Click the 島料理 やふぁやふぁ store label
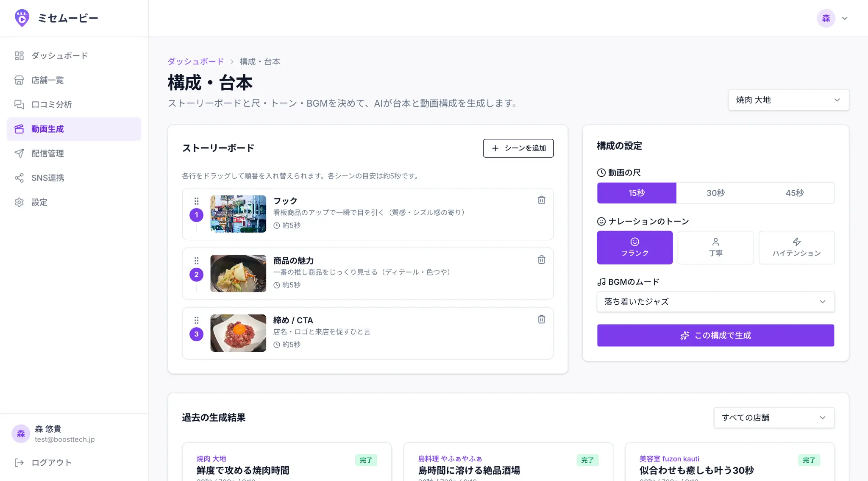Viewport: 868px width, 481px height. coord(450,459)
